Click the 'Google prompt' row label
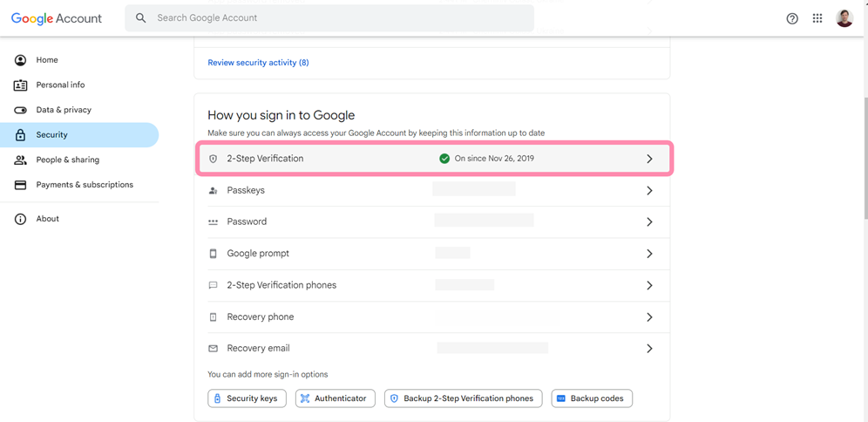Image resolution: width=868 pixels, height=422 pixels. tap(258, 254)
